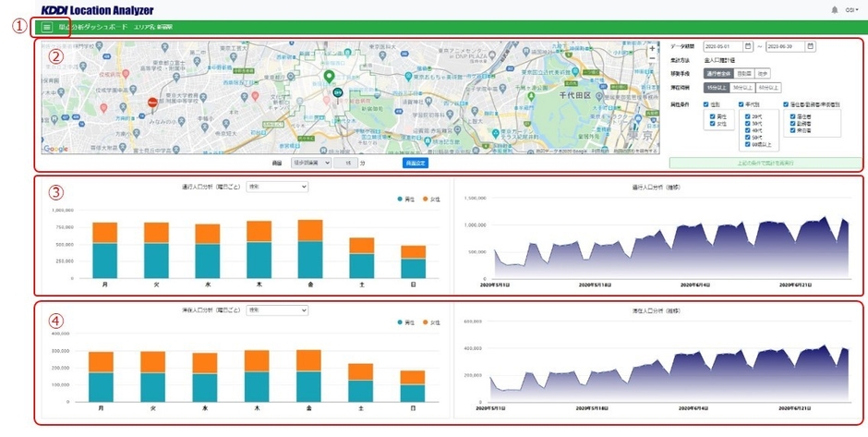Open the hamburger menu in green bar
The image size is (868, 437).
(46, 28)
